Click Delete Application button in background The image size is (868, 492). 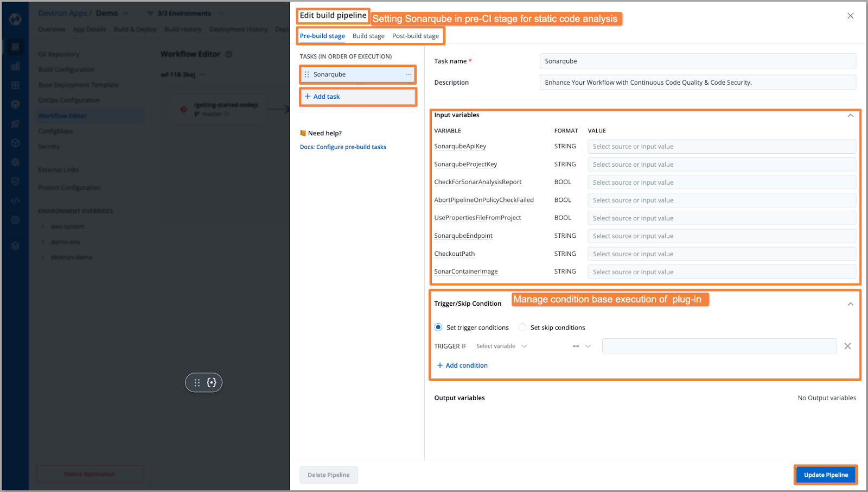click(90, 474)
